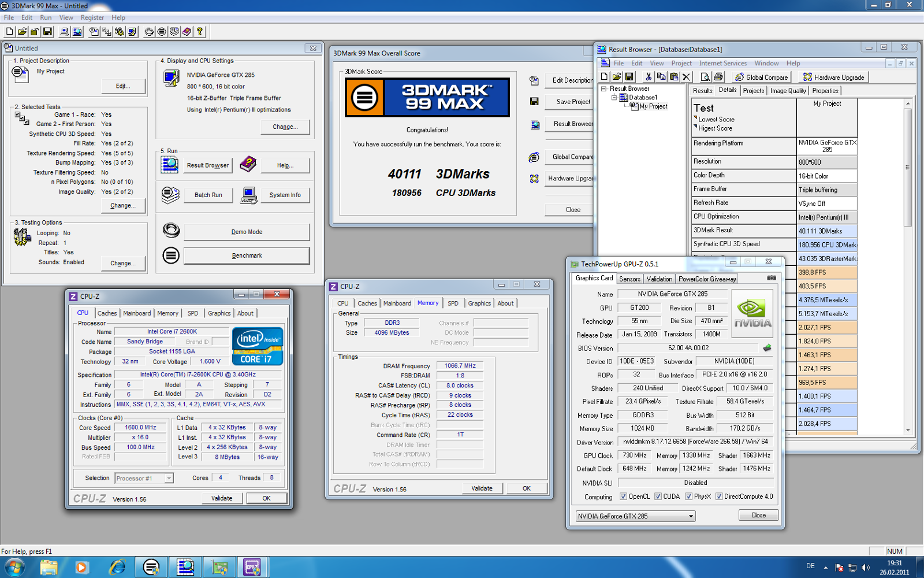Click the Open project folder icon in 3DMark toolbar
This screenshot has height=578, width=924.
(23, 32)
